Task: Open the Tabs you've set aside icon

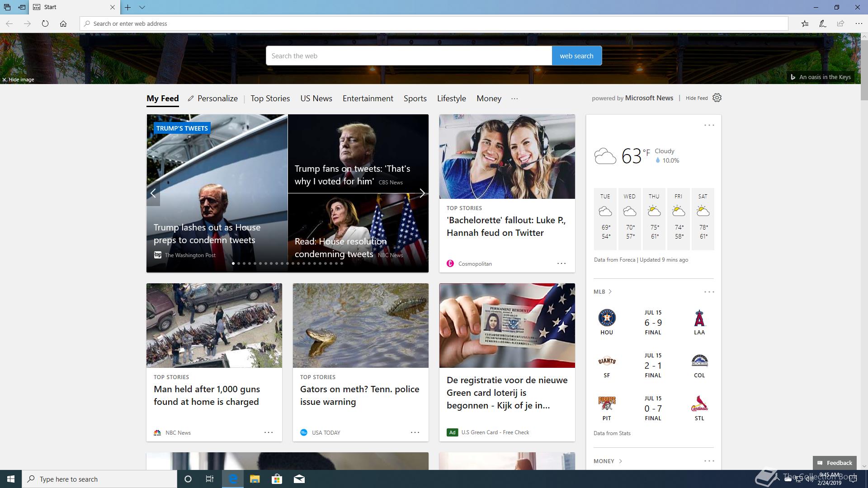Action: click(7, 7)
